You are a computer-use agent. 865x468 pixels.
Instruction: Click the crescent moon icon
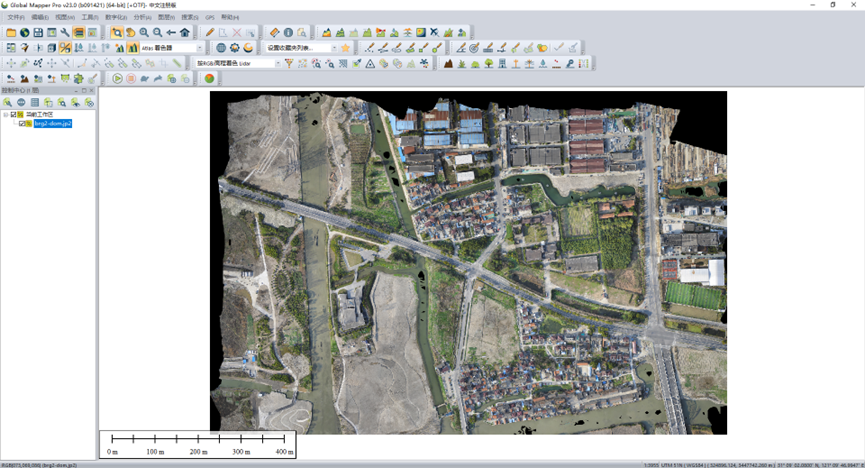(x=248, y=48)
